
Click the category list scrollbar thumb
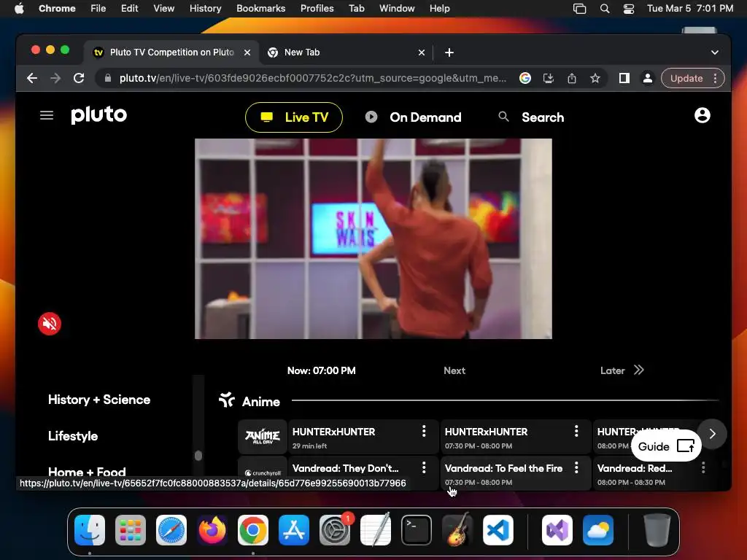tap(198, 455)
